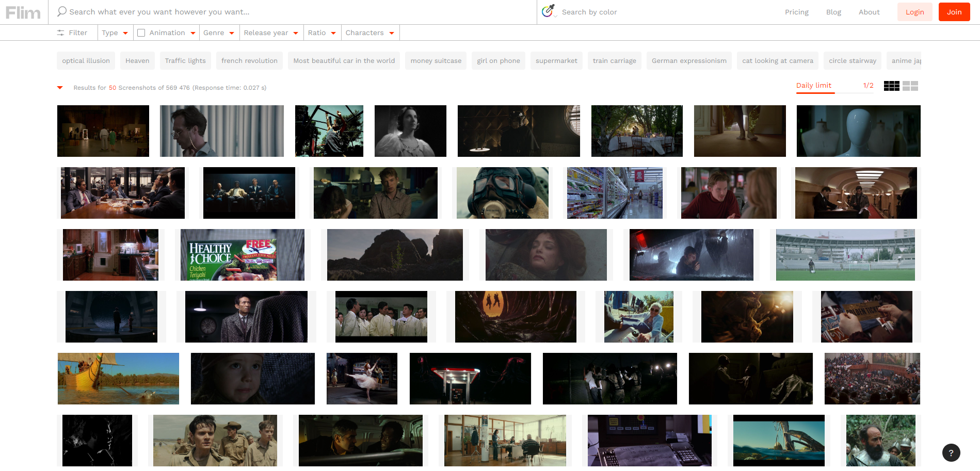This screenshot has width=980, height=471.
Task: Switch to large grid view icon
Action: pos(910,86)
